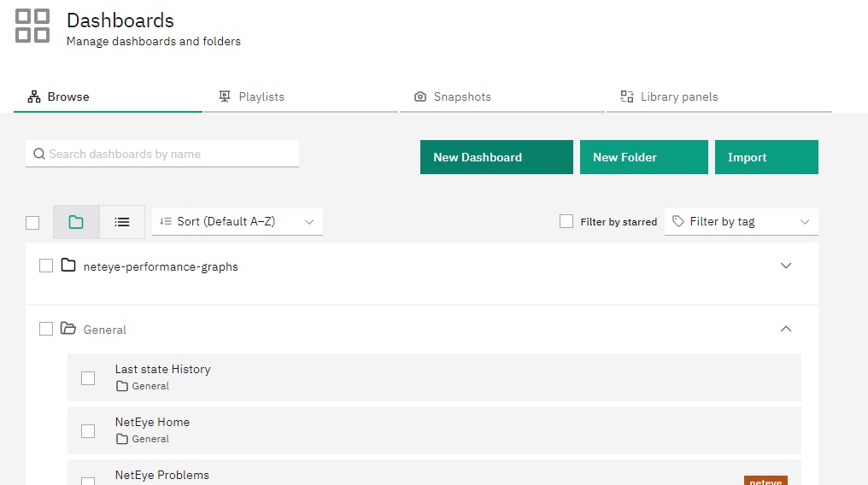Expand the neteye-performance-graphs folder chevron
Image resolution: width=868 pixels, height=485 pixels.
(x=785, y=266)
